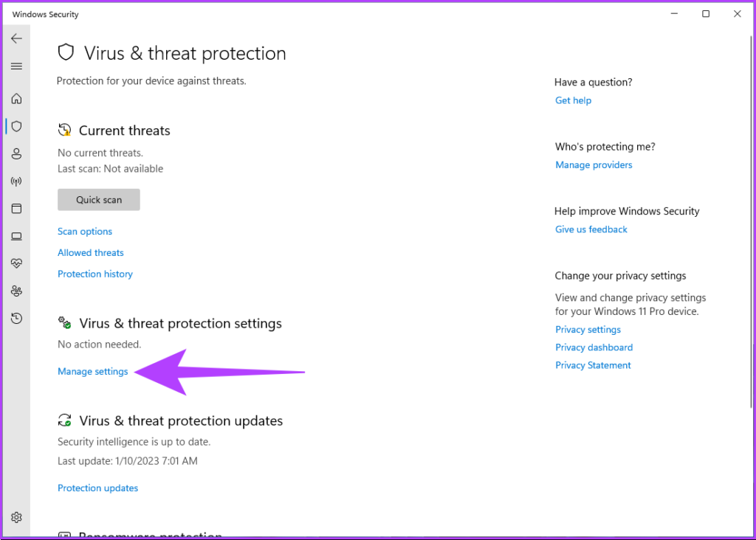Open Account protection person icon
This screenshot has height=540, width=756.
coord(16,154)
